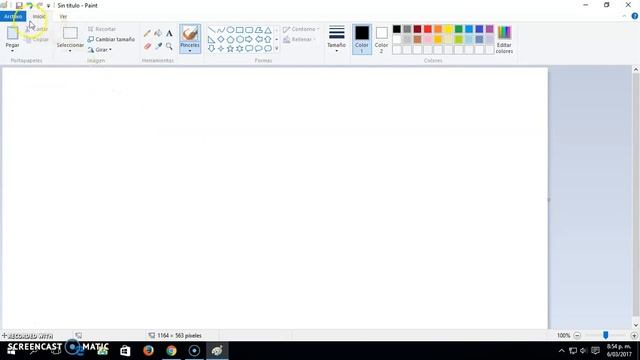
Task: Open Chrome from the taskbar
Action: tap(171, 350)
